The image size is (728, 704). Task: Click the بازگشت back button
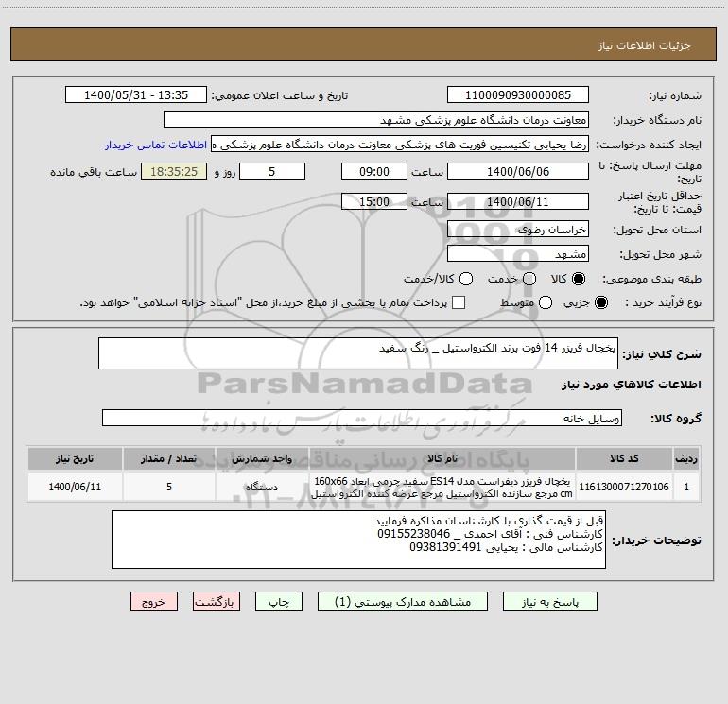pyautogui.click(x=217, y=602)
